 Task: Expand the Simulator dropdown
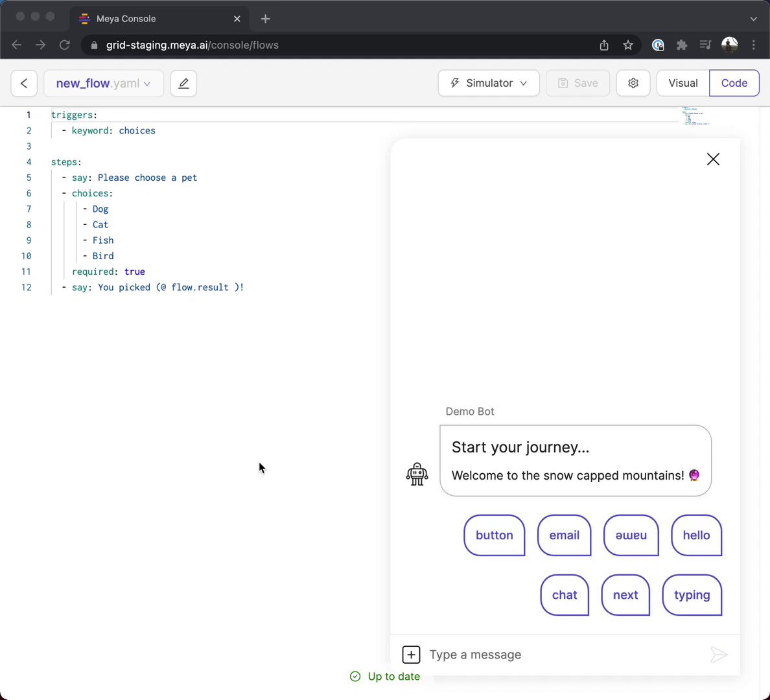[x=489, y=83]
